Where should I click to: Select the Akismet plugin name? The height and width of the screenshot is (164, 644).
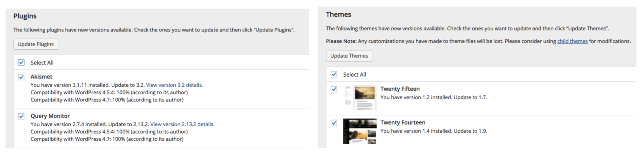coord(42,77)
